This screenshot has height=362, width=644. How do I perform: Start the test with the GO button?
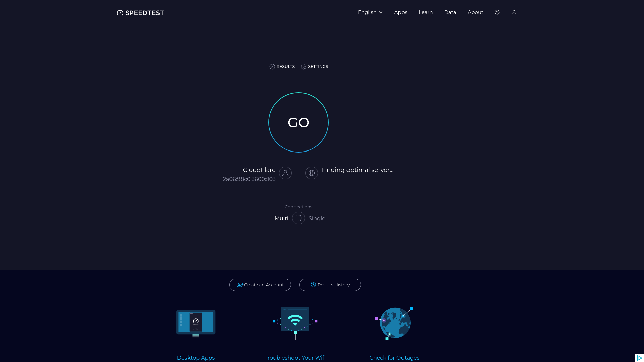299,122
